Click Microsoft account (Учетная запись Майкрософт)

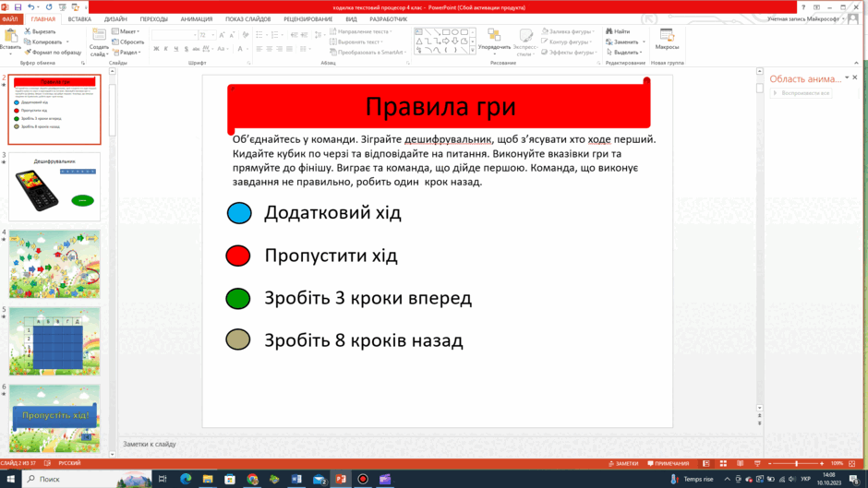pos(803,18)
